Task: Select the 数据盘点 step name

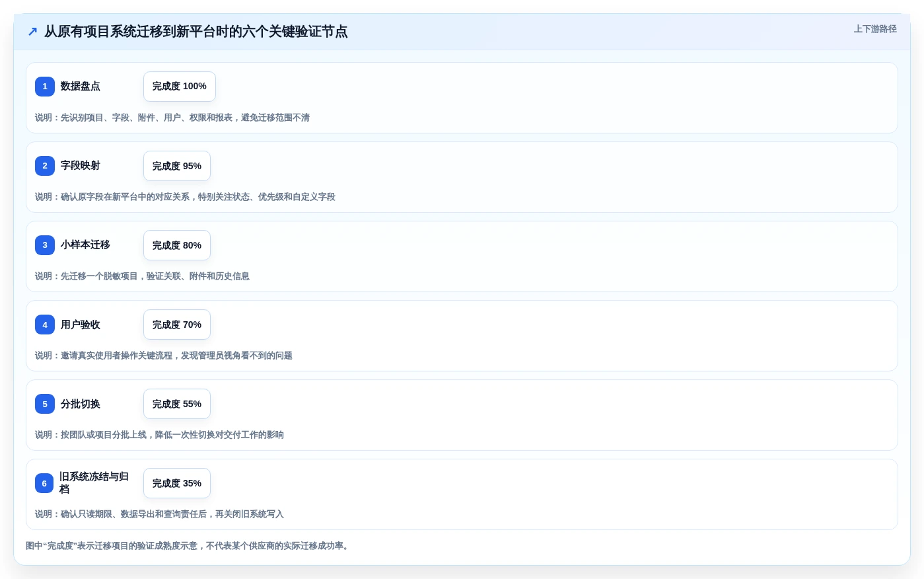Action: pos(81,87)
